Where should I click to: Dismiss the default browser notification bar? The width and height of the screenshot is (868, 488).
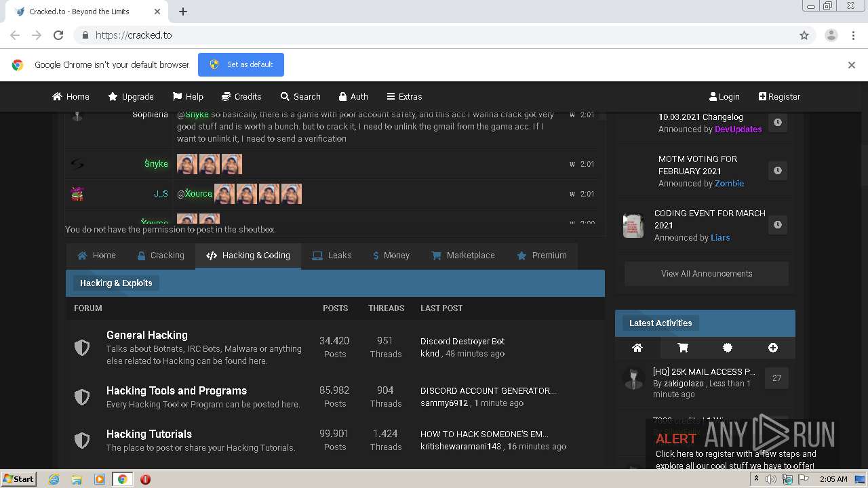coord(851,65)
